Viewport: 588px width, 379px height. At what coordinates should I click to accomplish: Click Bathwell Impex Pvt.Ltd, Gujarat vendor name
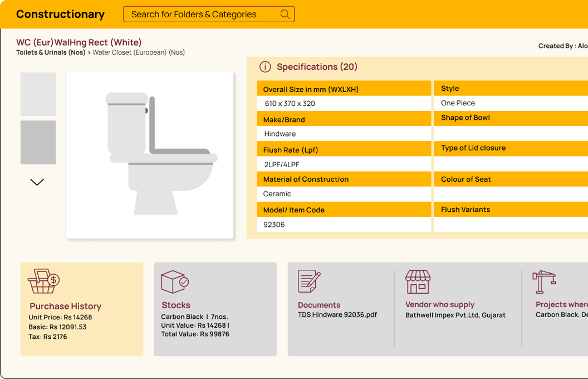(x=455, y=315)
